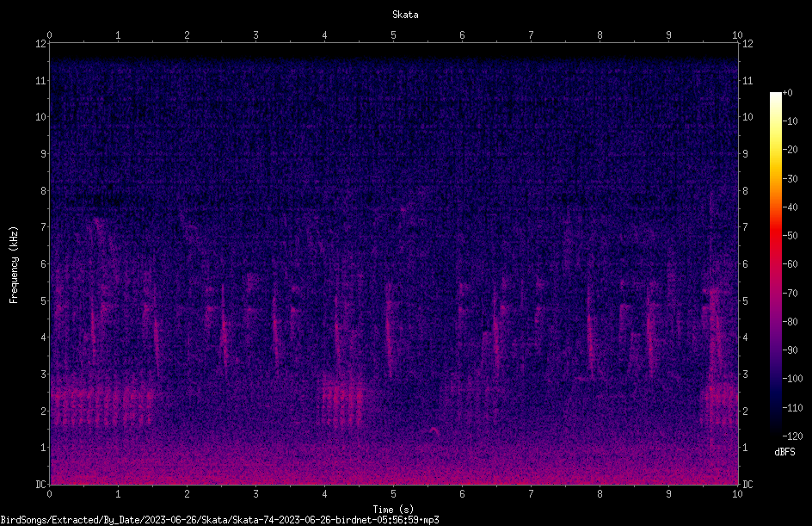Viewport: 812px width, 526px height.
Task: Click the '-70' color scale label
Action: pos(790,294)
